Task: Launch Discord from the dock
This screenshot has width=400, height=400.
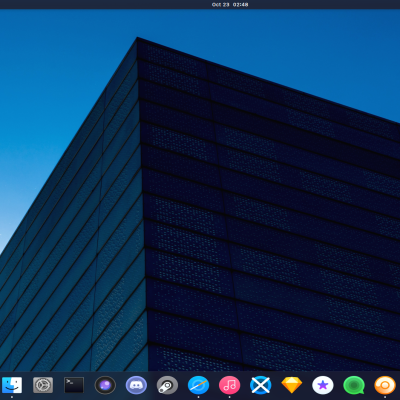Action: click(x=136, y=385)
